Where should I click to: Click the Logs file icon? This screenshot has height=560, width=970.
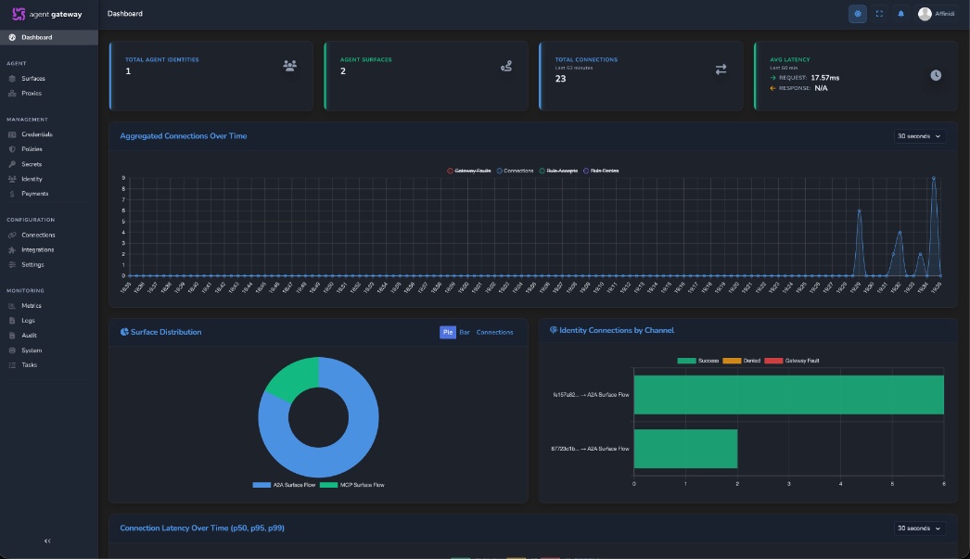(x=12, y=321)
